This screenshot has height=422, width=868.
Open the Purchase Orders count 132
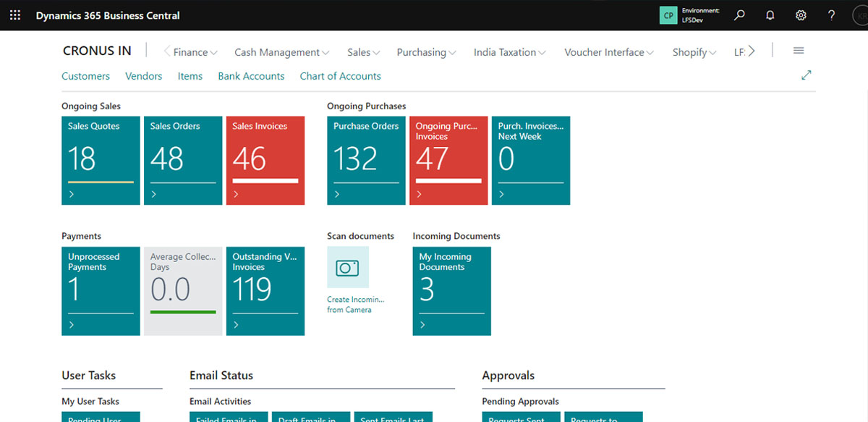(355, 159)
